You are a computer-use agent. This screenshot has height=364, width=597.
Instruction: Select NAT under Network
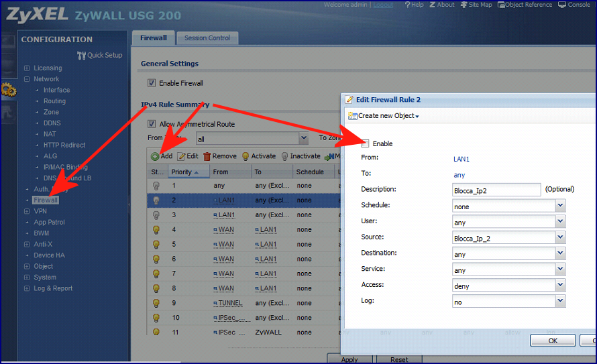coord(50,134)
